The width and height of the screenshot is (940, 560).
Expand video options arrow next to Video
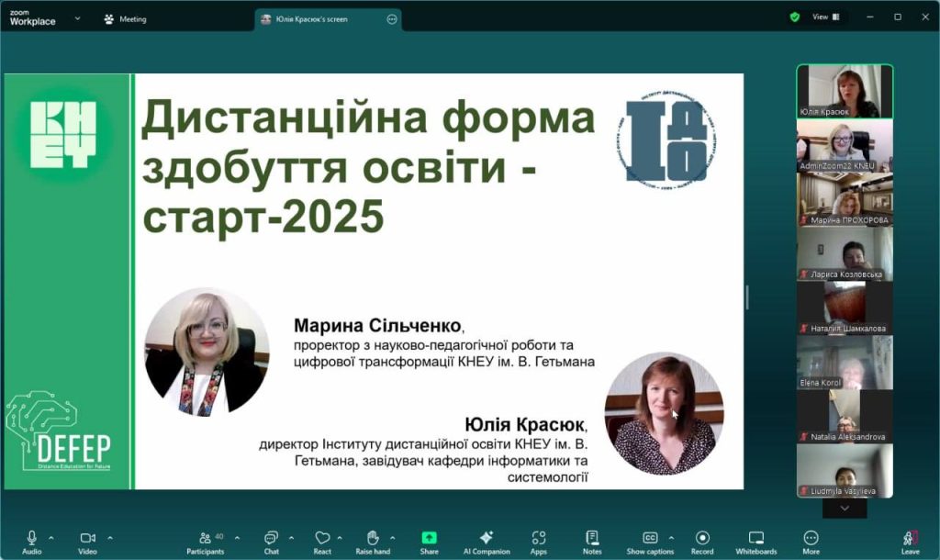[110, 538]
